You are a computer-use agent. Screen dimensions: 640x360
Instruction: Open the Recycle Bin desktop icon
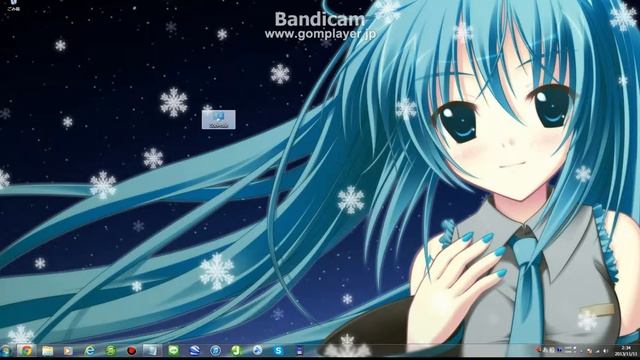point(13,5)
